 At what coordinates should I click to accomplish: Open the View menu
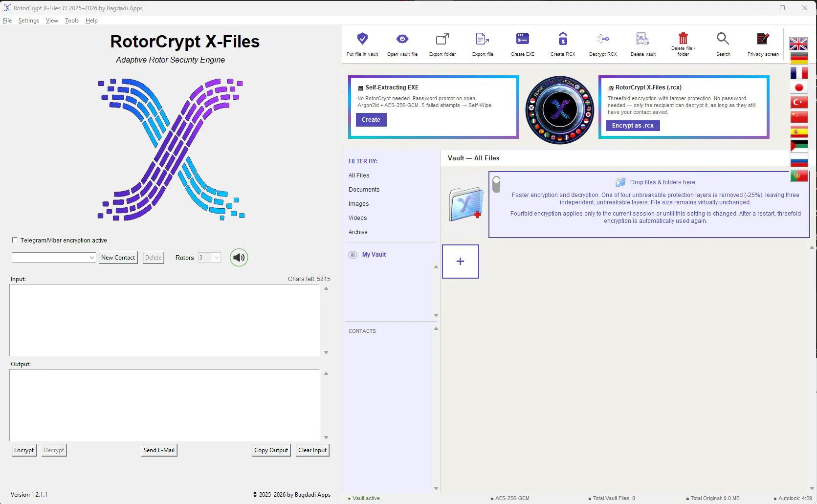pyautogui.click(x=52, y=21)
